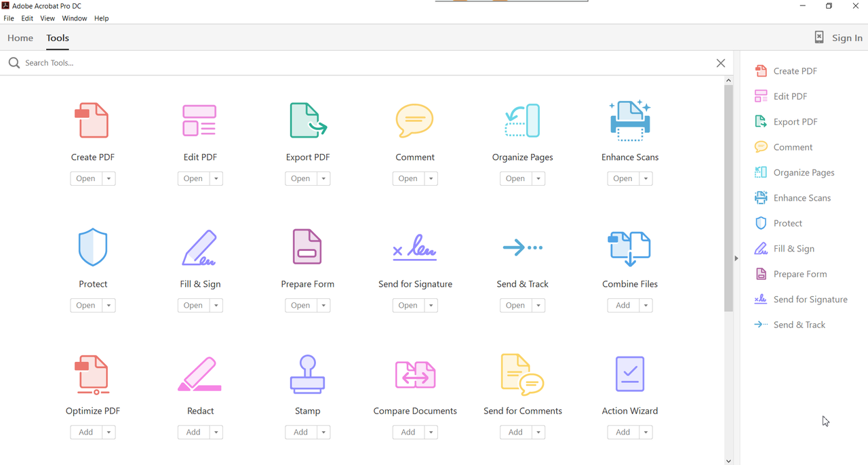Select the Organize Pages icon in grid
Image resolution: width=868 pixels, height=465 pixels.
(522, 121)
